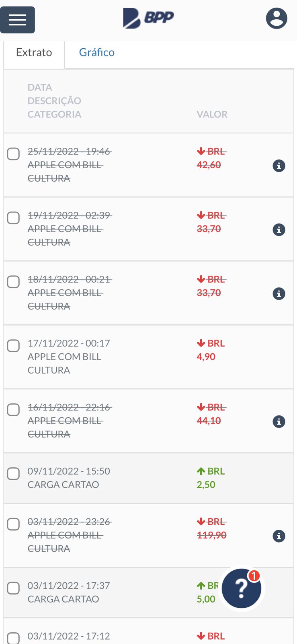This screenshot has width=297, height=644.
Task: Show info for the 119,90 transaction
Action: [x=279, y=536]
